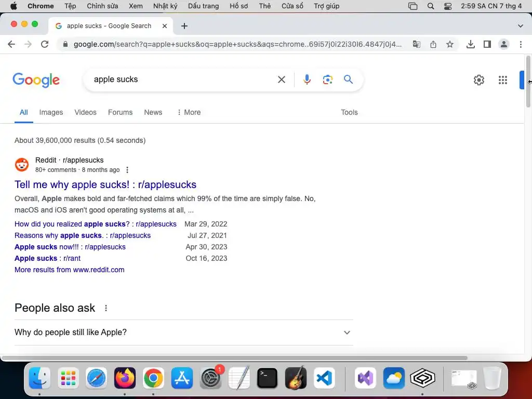Image resolution: width=532 pixels, height=399 pixels.
Task: Open Google apps grid
Action: [503, 80]
